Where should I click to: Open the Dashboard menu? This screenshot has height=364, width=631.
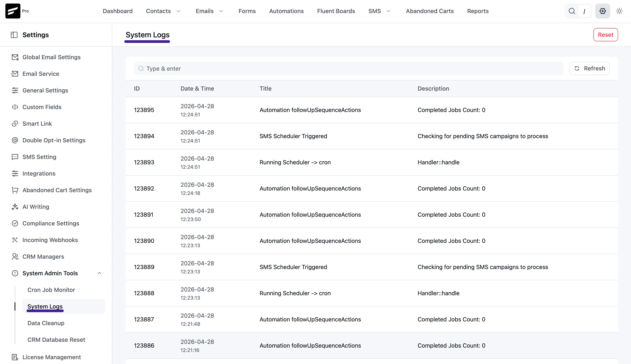[x=118, y=11]
